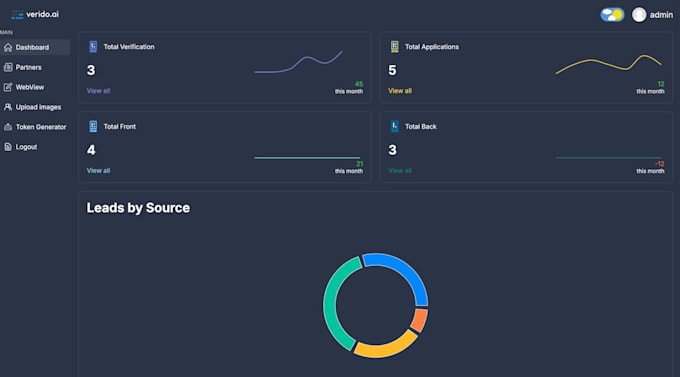Click the Total Back card icon
The image size is (680, 377).
394,126
